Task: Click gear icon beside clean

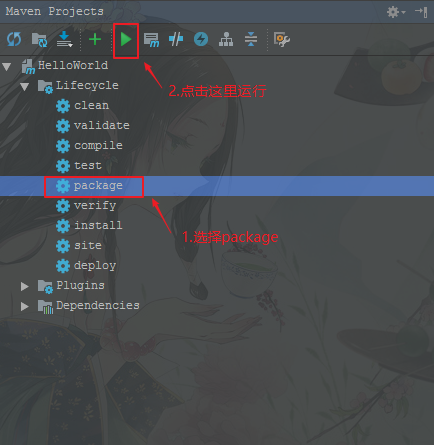Action: click(63, 106)
